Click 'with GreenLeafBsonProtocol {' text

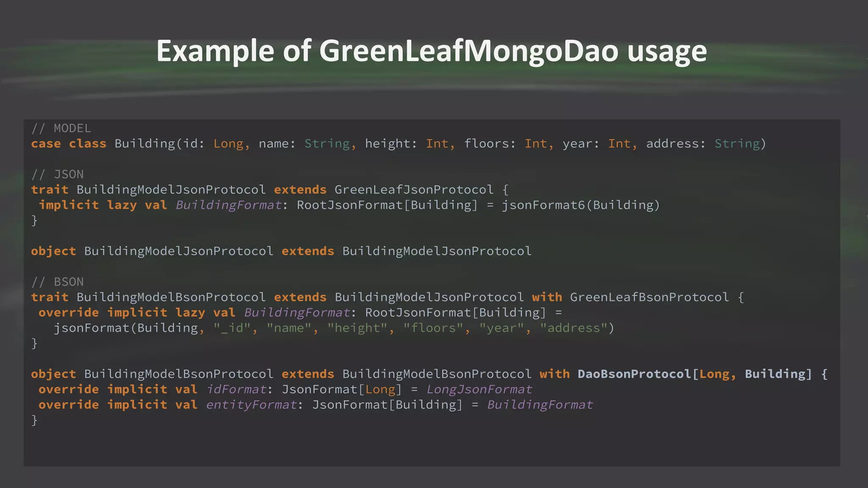coord(638,297)
